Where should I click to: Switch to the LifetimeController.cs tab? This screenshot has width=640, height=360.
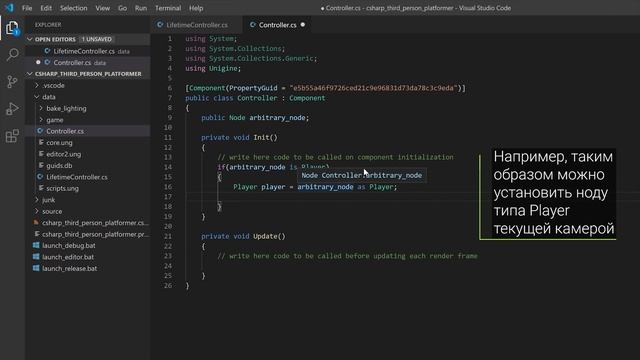197,25
